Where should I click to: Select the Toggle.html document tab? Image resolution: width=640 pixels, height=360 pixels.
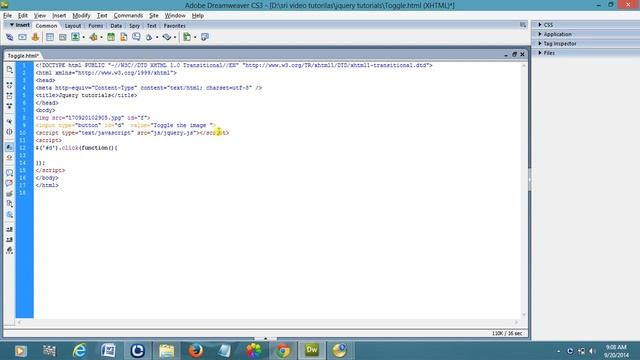pyautogui.click(x=23, y=56)
